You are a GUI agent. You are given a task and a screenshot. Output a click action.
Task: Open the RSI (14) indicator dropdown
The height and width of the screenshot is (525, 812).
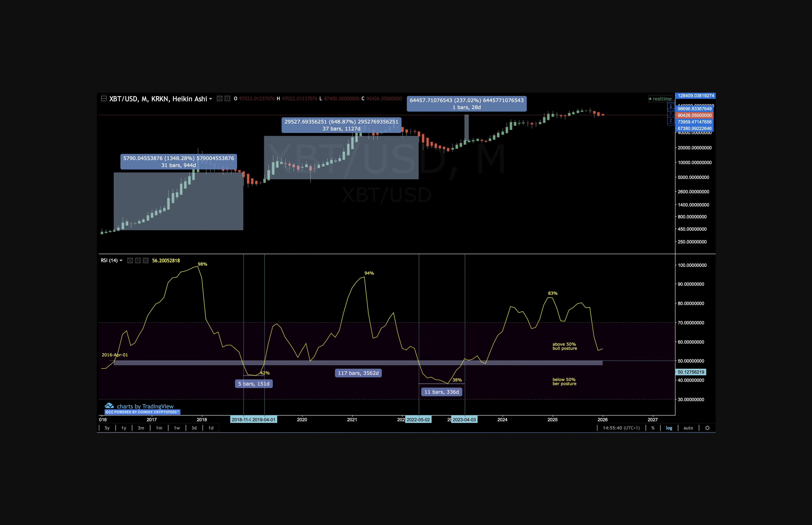[121, 260]
